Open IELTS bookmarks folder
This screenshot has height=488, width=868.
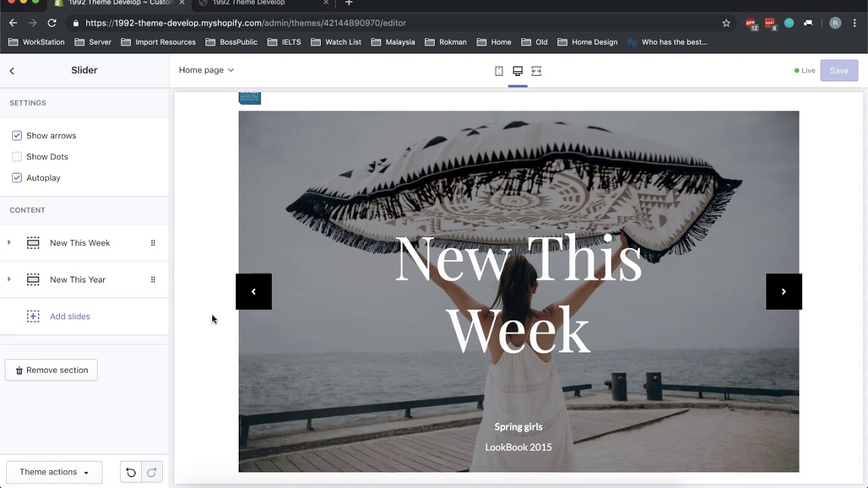pyautogui.click(x=284, y=42)
